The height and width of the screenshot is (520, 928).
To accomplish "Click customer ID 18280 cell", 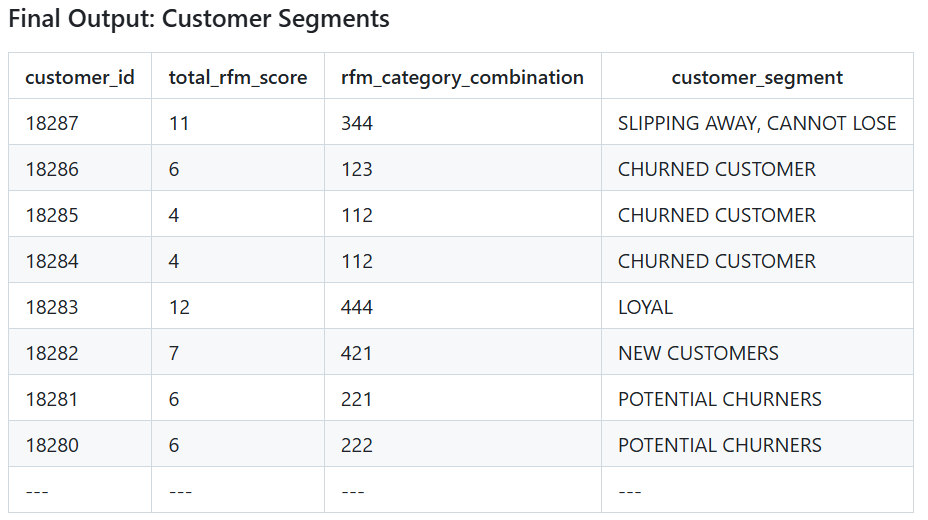I will 52,445.
